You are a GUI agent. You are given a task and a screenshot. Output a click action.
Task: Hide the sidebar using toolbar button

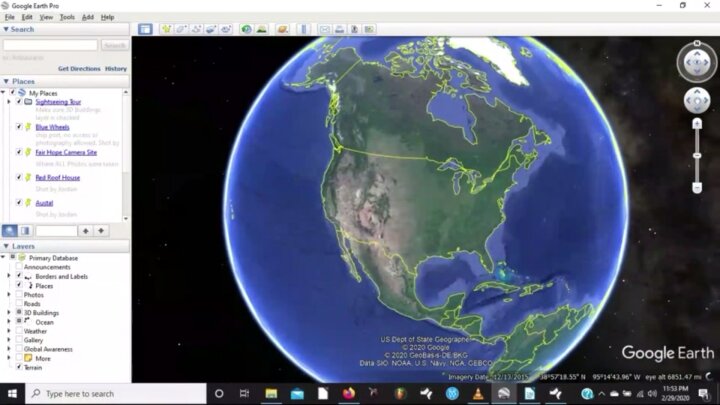145,29
